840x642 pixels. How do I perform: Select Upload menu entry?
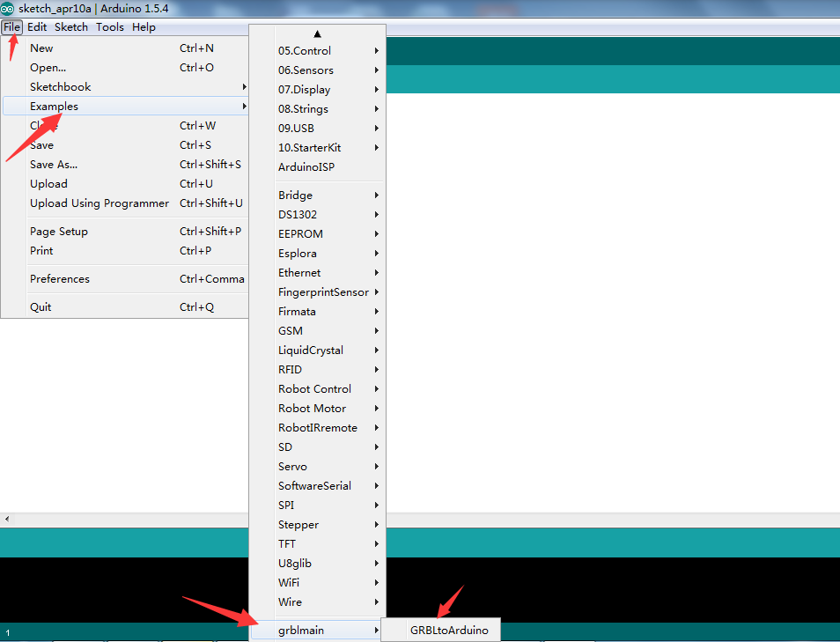coord(125,184)
